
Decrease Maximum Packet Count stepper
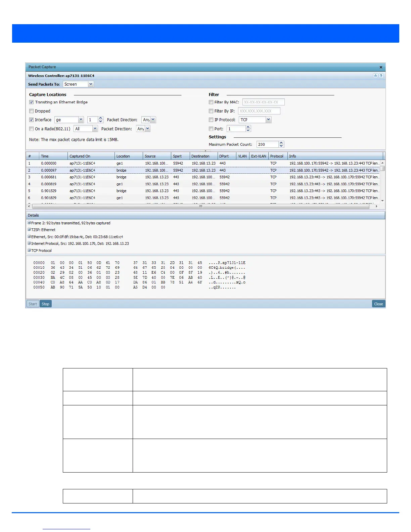pos(281,146)
